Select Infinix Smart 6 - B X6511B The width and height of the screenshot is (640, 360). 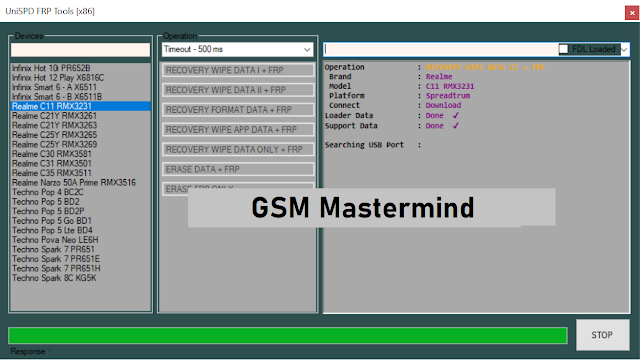80,97
